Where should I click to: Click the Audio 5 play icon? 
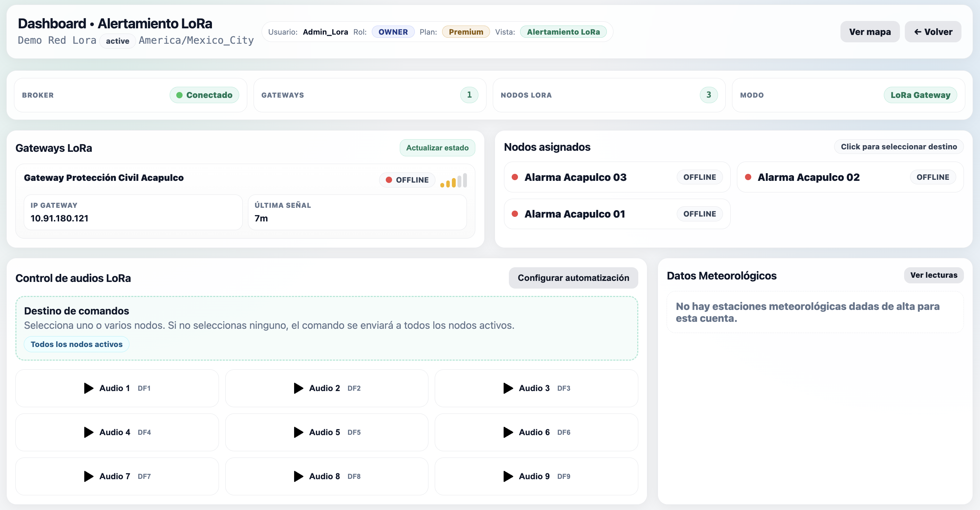[298, 432]
